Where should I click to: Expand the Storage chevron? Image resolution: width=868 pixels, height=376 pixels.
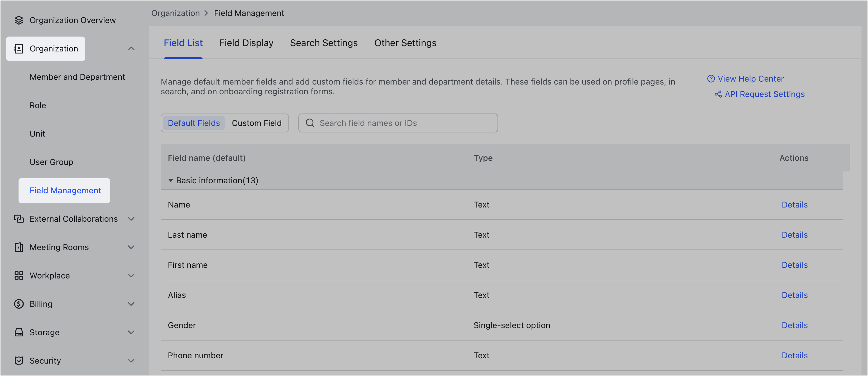tap(131, 332)
